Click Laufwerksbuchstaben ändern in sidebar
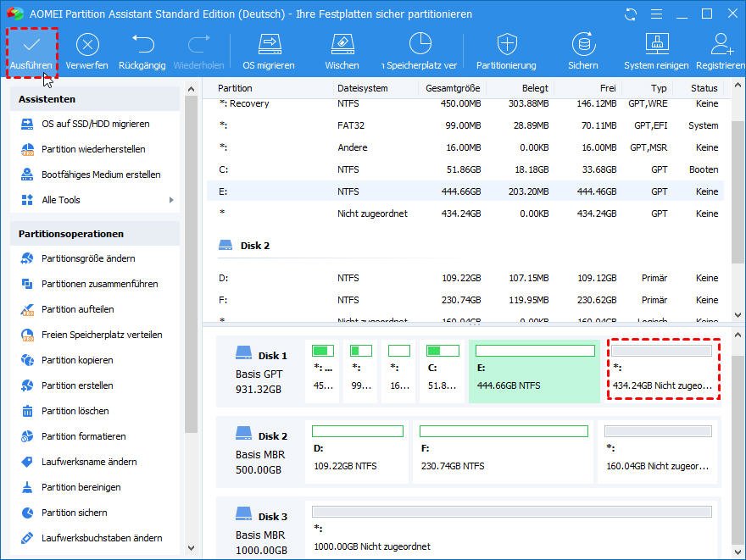The width and height of the screenshot is (746, 560). 102,538
